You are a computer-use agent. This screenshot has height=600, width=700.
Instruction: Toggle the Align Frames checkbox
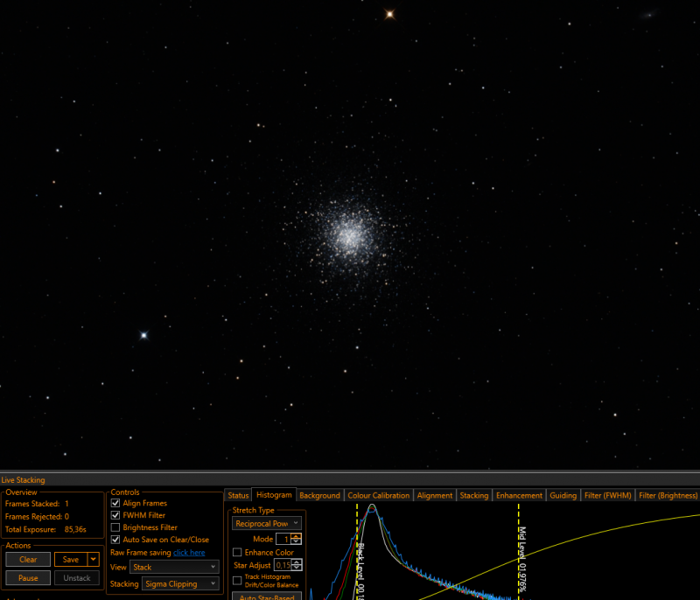115,503
